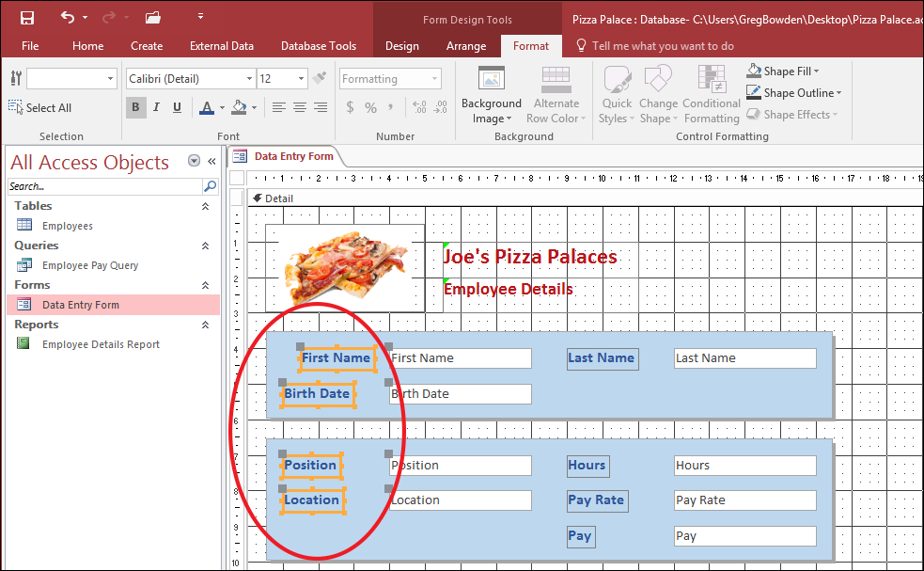Click Select All in Selection group

click(x=40, y=107)
